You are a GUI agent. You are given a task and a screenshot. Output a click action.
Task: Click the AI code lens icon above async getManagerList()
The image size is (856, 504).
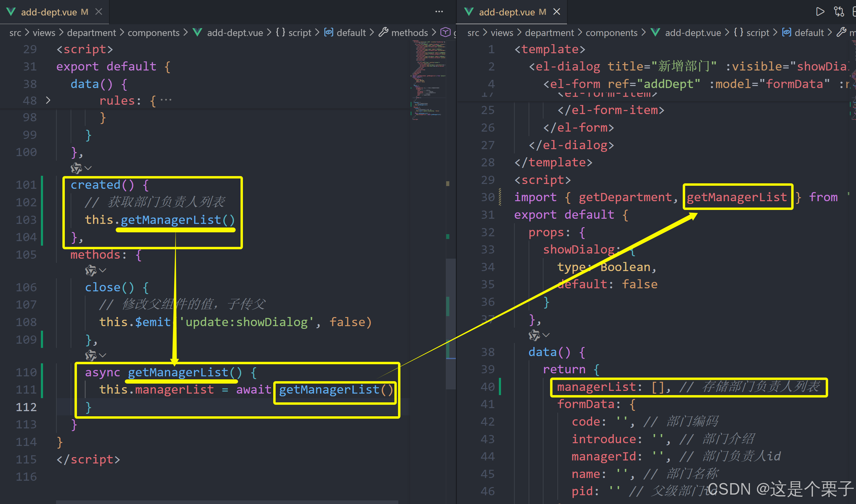(x=91, y=355)
